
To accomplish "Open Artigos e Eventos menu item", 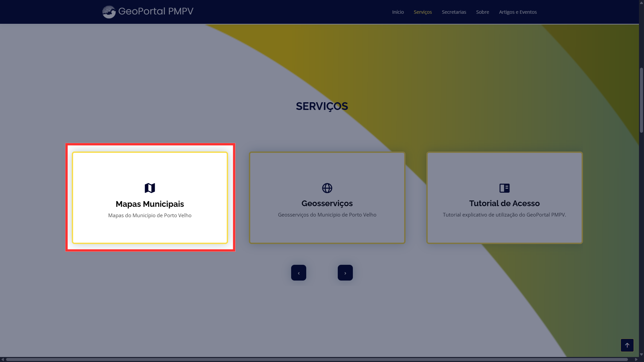I will click(x=518, y=12).
